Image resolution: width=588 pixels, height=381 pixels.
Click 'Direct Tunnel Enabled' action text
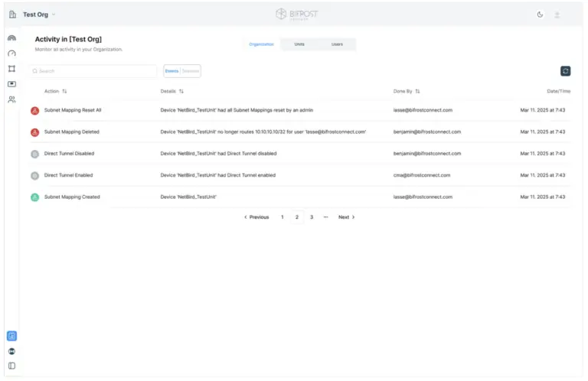pos(68,175)
